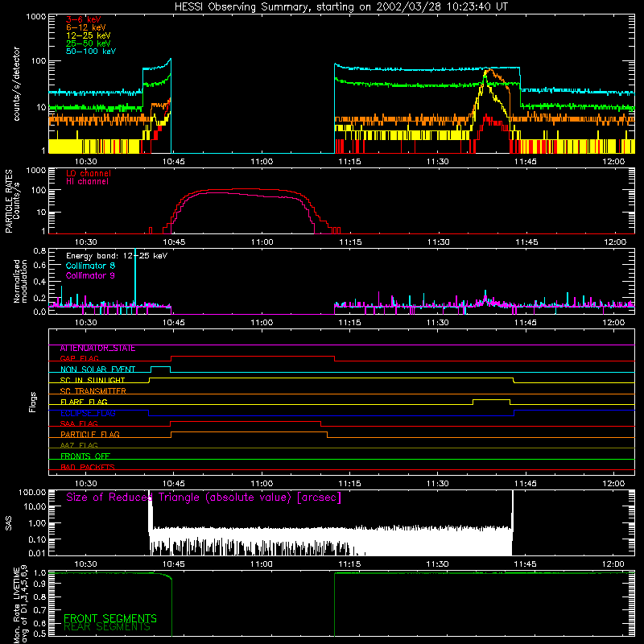
Task: Click the 0.4 tick on the modulation axis
Action: (x=39, y=283)
